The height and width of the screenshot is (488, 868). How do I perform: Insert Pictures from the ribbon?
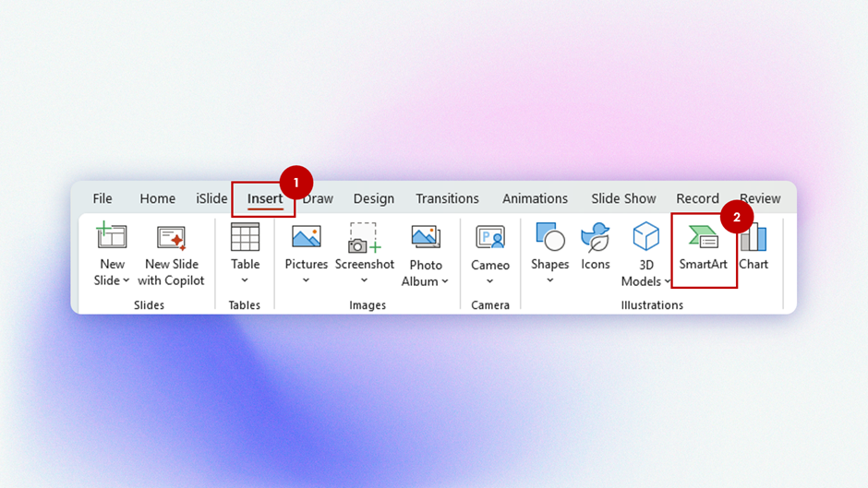[x=307, y=246]
